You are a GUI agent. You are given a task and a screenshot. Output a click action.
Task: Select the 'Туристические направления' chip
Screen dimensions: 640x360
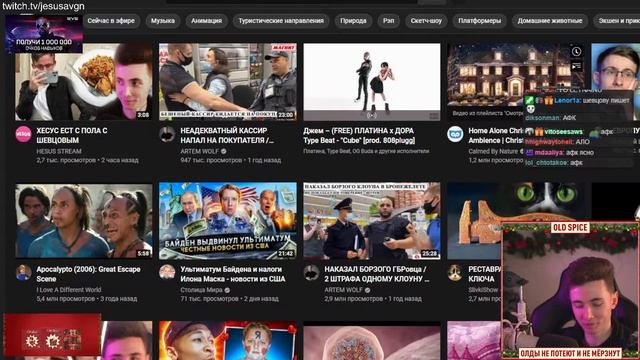281,21
